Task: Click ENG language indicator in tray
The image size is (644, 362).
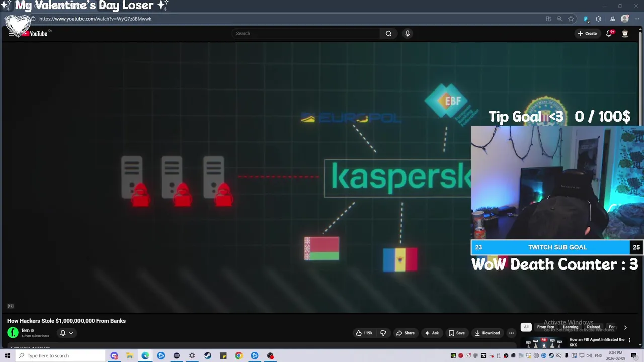Action: pos(599,356)
